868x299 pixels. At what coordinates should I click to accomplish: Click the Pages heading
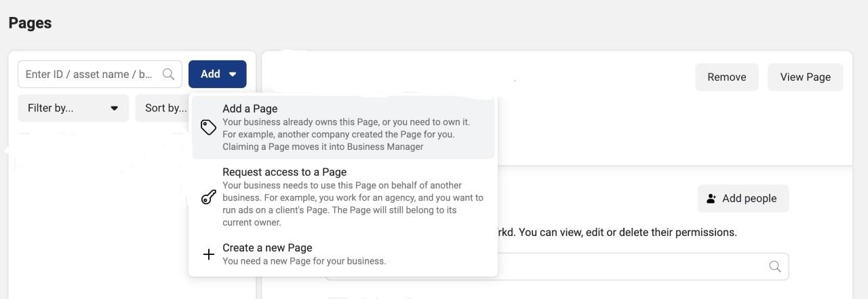[30, 23]
